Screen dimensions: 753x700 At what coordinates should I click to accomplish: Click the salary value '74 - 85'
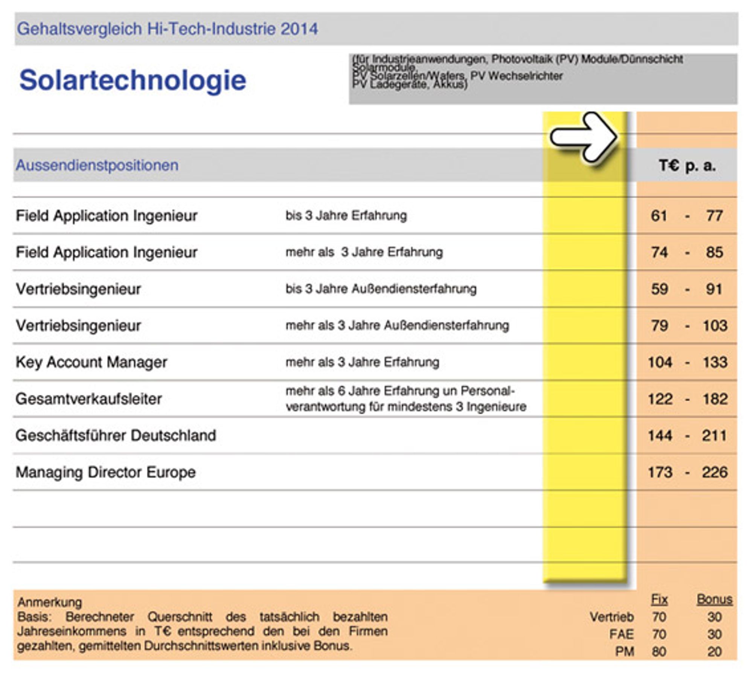point(687,252)
